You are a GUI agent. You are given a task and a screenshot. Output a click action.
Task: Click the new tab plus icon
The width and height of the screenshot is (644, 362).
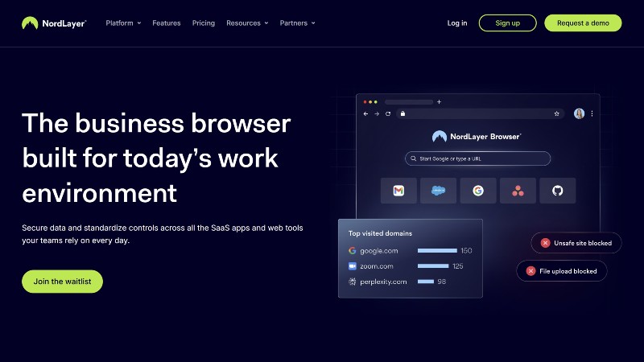[439, 102]
